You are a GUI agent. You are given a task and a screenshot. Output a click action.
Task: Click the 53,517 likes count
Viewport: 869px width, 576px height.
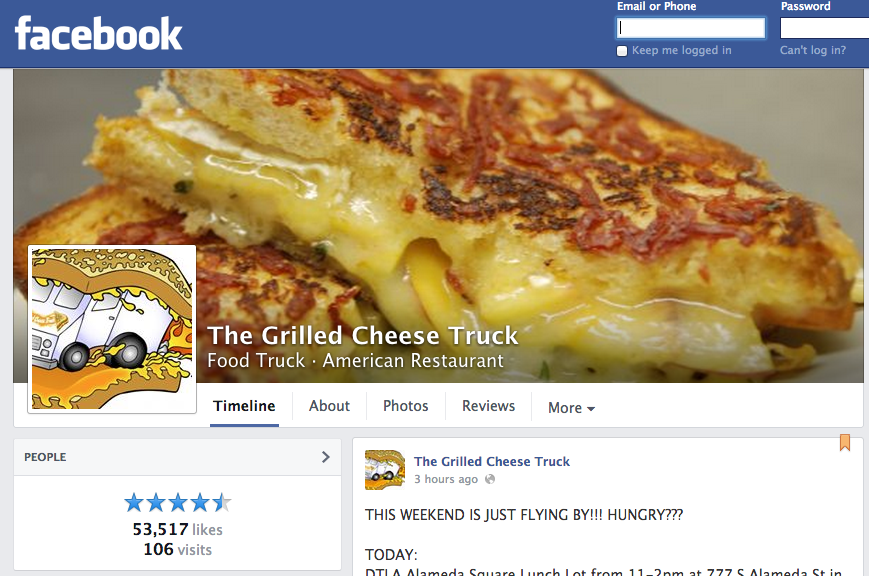177,529
